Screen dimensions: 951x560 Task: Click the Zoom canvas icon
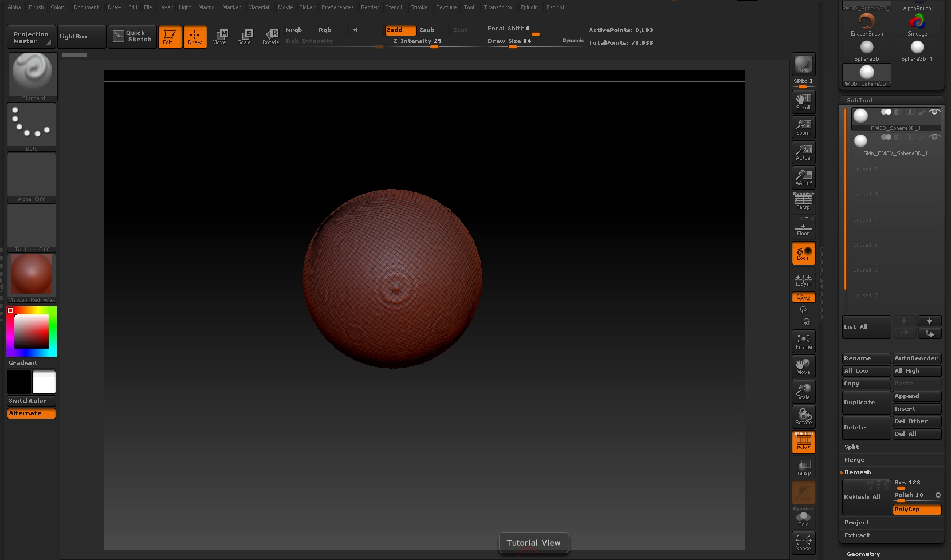(803, 127)
